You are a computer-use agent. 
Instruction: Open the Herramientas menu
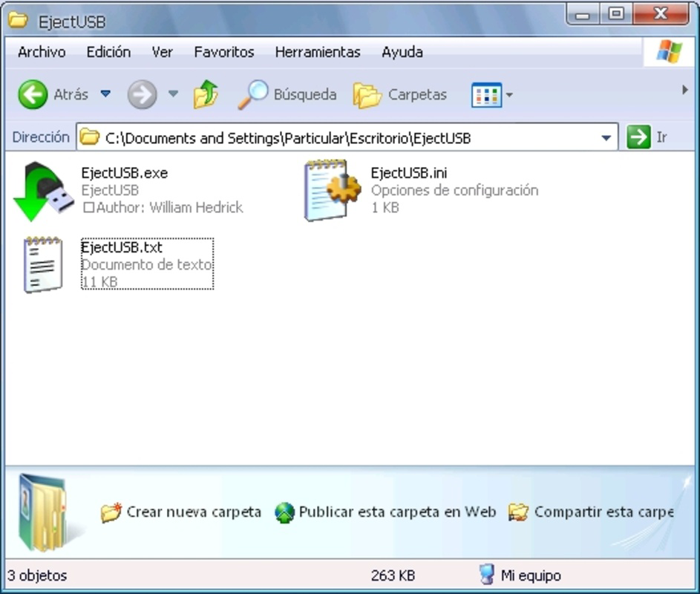click(x=318, y=52)
